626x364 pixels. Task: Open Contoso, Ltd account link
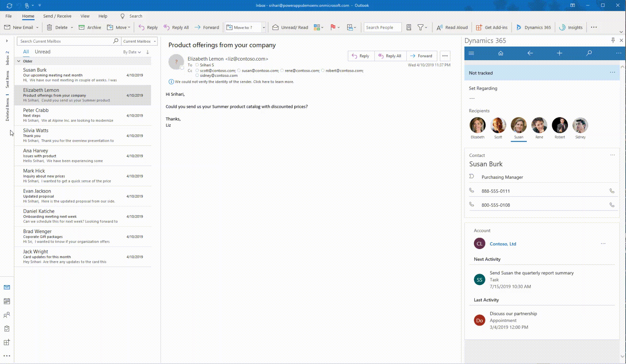[x=503, y=244]
